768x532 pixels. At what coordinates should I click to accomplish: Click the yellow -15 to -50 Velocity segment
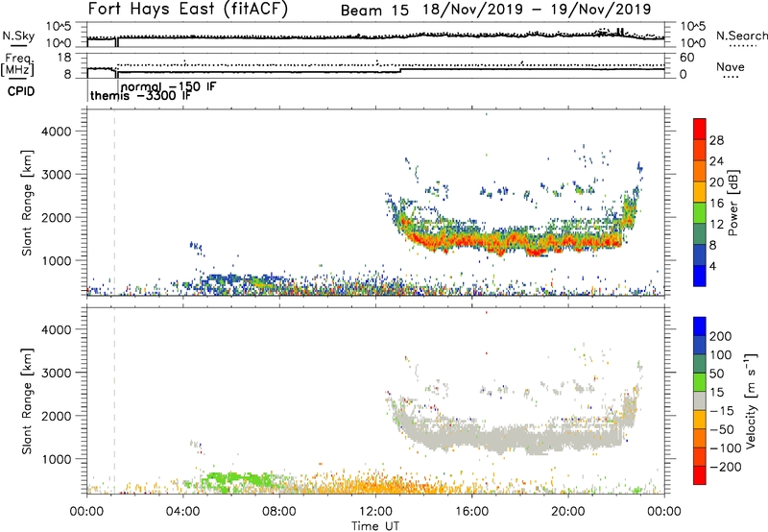(x=700, y=420)
